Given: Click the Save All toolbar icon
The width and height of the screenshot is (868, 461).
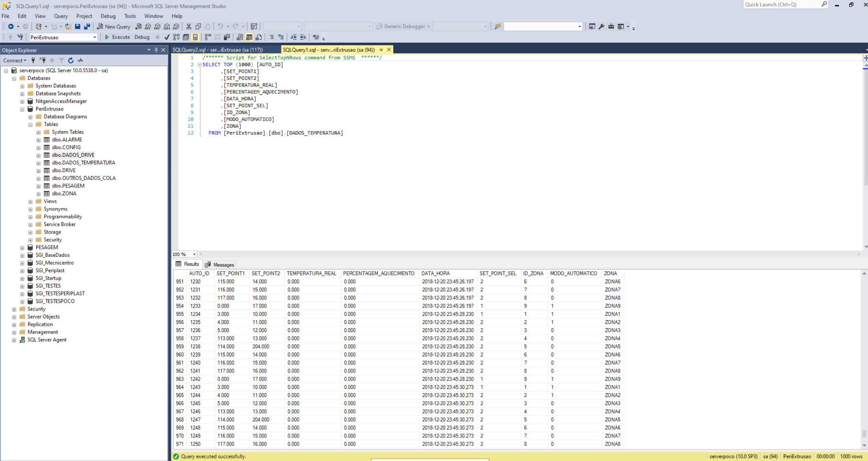Looking at the screenshot, I should tap(87, 26).
